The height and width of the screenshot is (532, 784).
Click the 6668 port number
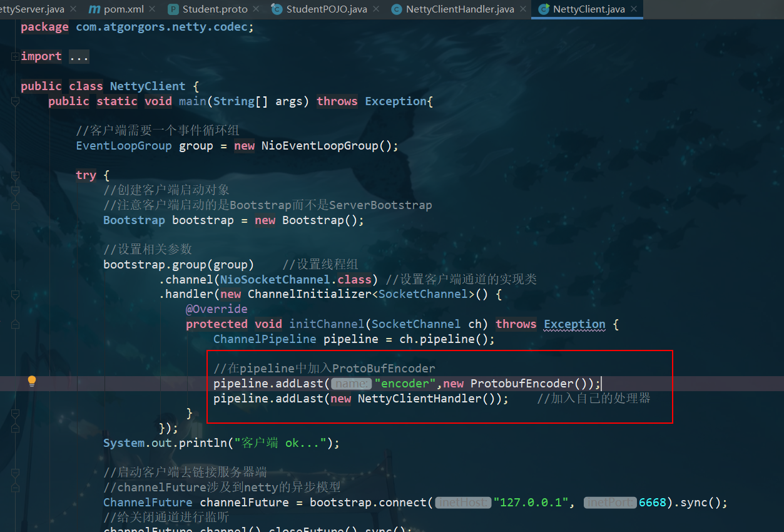(x=653, y=503)
